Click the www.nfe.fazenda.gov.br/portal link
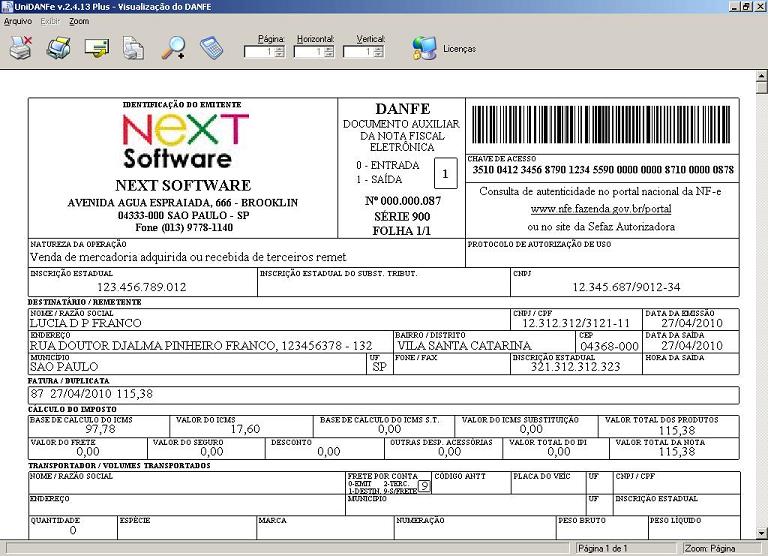Viewport: 768px width, 556px height. [601, 209]
